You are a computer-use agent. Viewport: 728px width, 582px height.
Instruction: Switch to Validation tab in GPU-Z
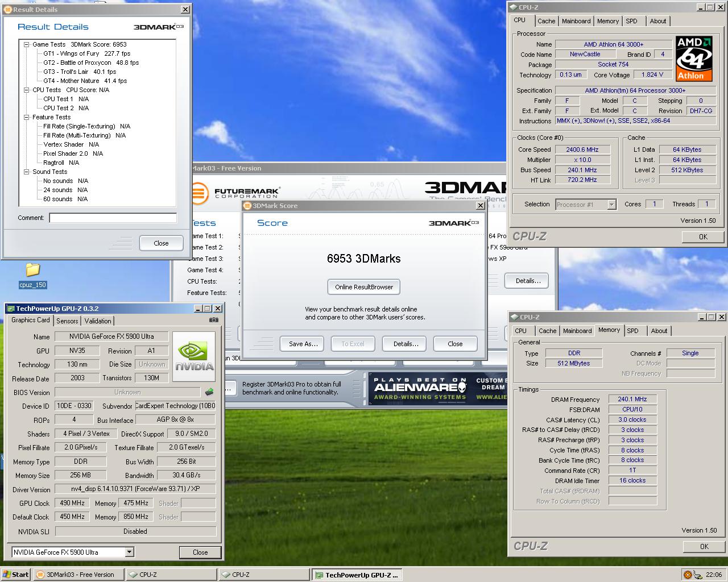tap(98, 321)
